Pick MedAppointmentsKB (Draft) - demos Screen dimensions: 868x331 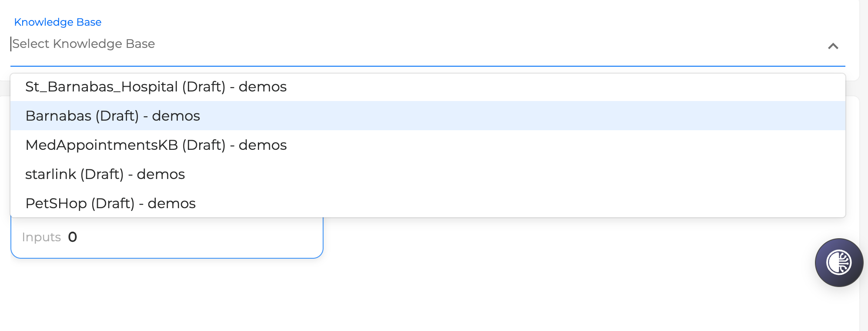tap(156, 145)
